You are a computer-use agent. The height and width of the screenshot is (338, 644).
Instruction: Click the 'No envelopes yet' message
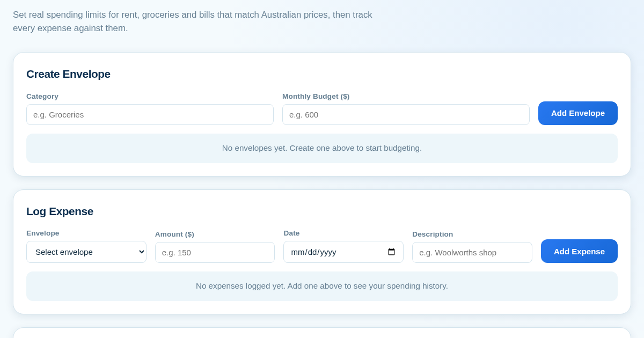322,148
